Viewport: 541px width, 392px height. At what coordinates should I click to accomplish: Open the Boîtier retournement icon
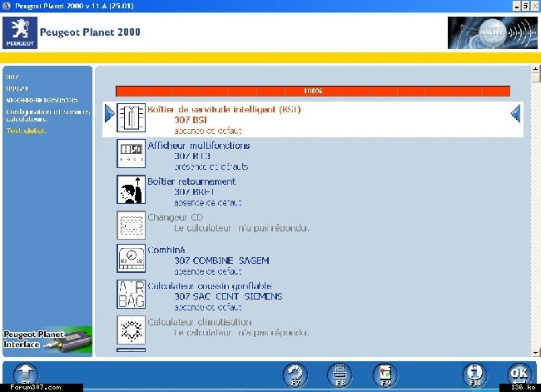click(131, 190)
